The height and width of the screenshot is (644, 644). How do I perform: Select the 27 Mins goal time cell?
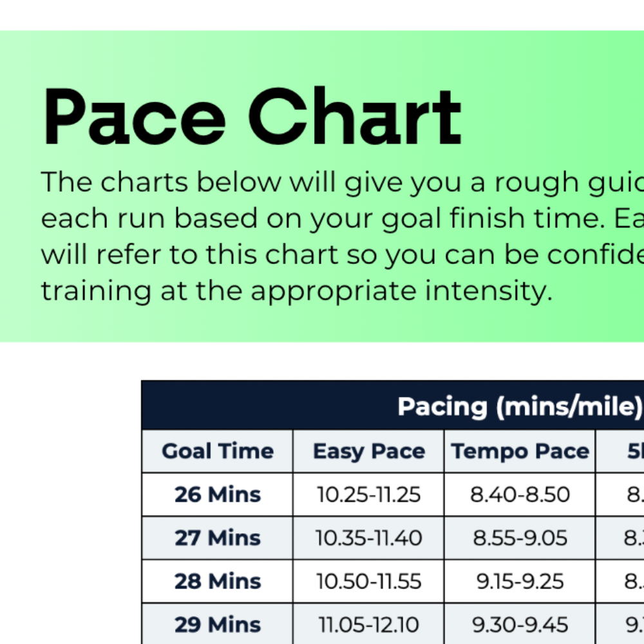(218, 538)
